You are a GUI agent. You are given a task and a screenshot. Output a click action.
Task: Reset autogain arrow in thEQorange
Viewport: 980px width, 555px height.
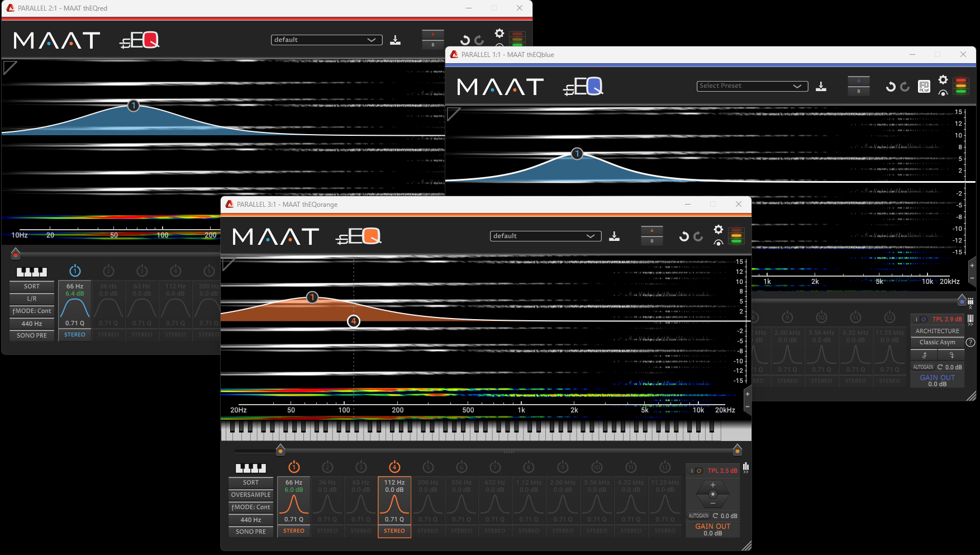tap(715, 516)
